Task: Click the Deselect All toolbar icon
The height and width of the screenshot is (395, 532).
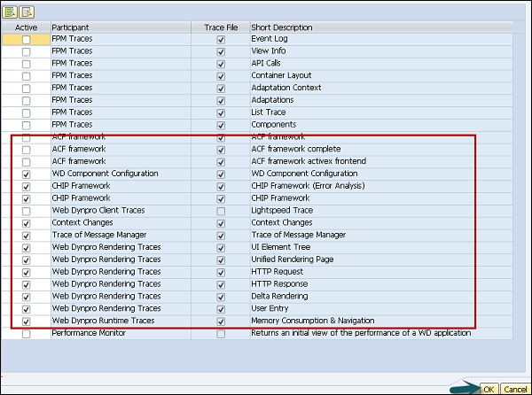Action: coord(26,12)
